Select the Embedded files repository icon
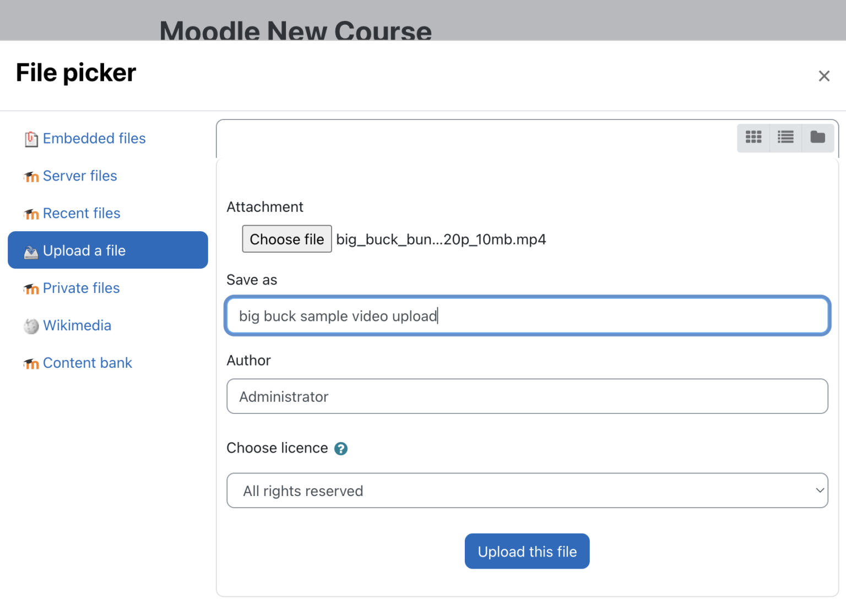This screenshot has width=846, height=616. [31, 139]
